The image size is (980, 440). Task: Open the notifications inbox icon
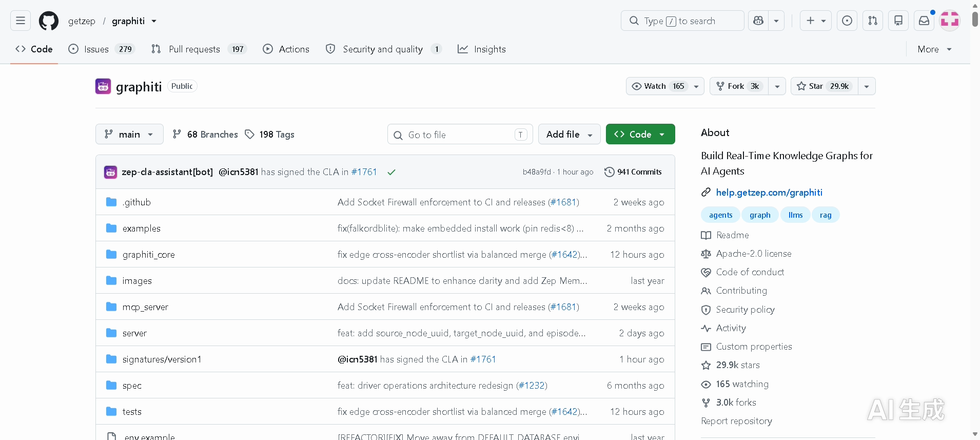click(x=924, y=21)
